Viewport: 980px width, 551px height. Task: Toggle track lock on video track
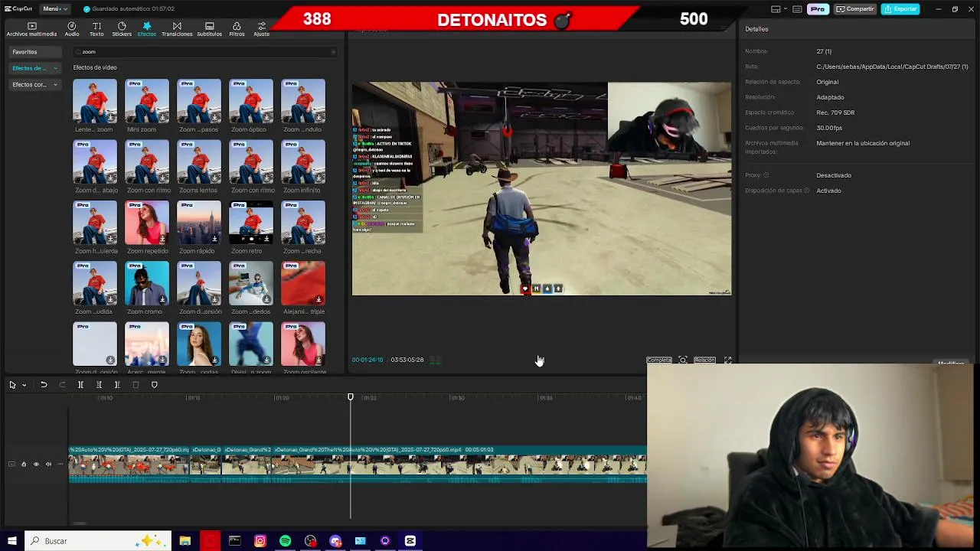click(23, 465)
